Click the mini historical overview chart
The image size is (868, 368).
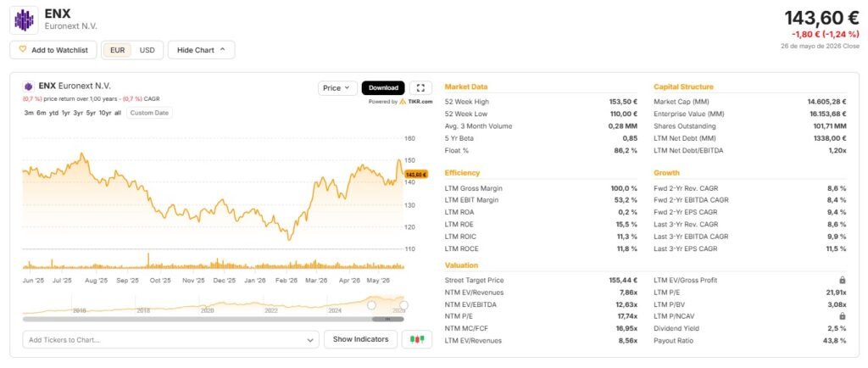(x=213, y=304)
